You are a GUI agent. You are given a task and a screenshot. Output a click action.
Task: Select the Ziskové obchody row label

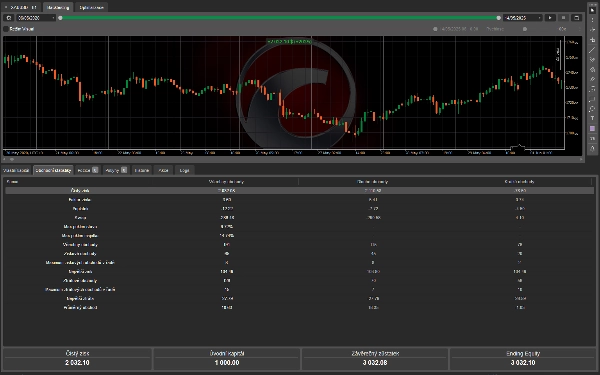(80, 254)
